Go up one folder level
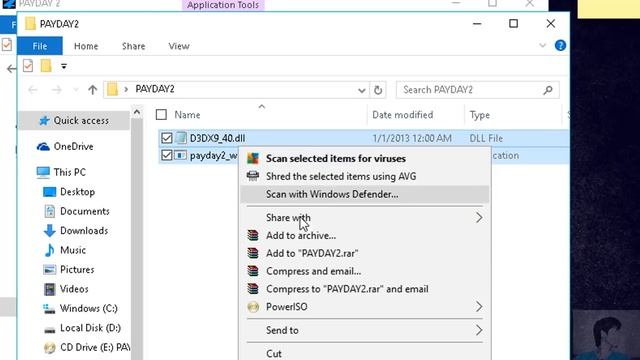Screen dimensions: 640x360 click(x=93, y=90)
